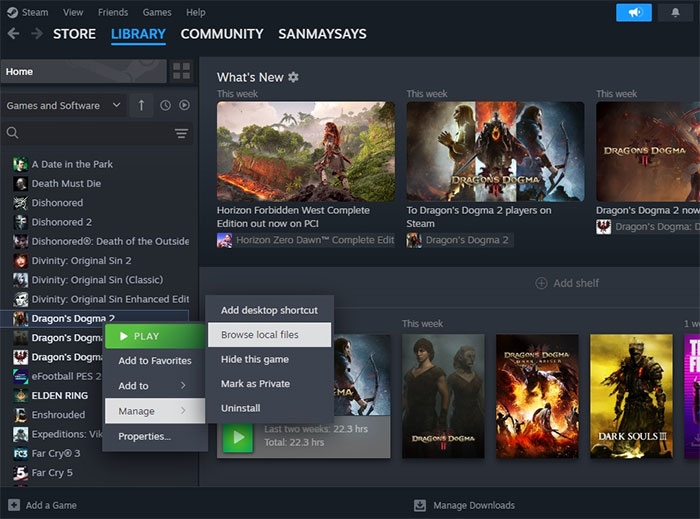This screenshot has width=700, height=519.
Task: Click Add a Game
Action: tap(42, 505)
